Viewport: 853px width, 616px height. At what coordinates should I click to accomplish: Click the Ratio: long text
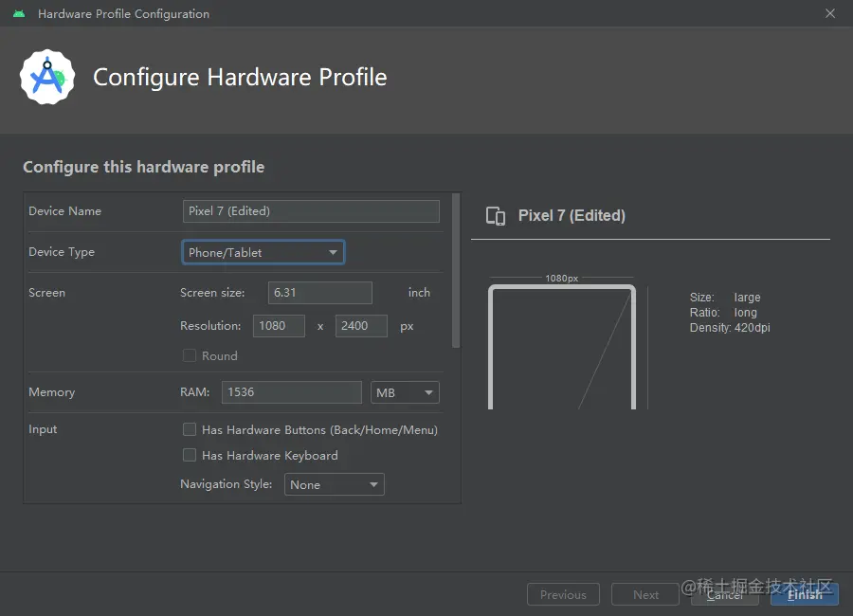pos(723,313)
